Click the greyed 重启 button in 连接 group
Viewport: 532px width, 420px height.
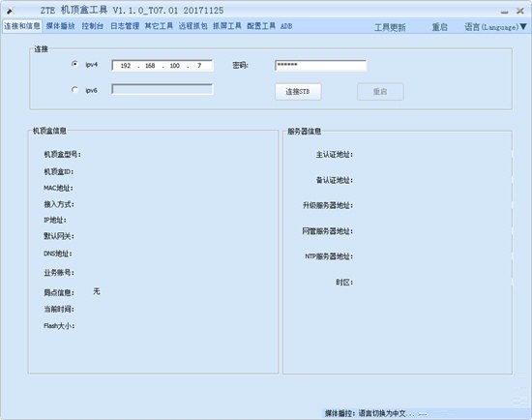[380, 92]
